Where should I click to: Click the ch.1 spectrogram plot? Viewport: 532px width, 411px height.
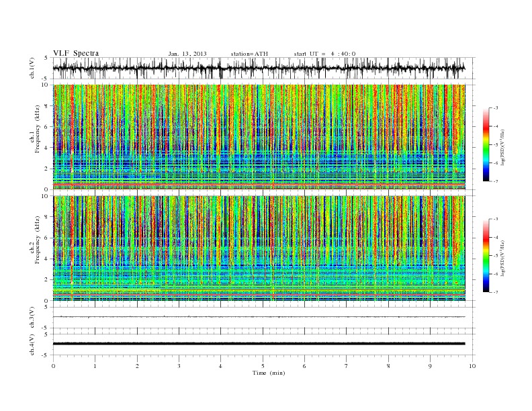click(x=259, y=137)
